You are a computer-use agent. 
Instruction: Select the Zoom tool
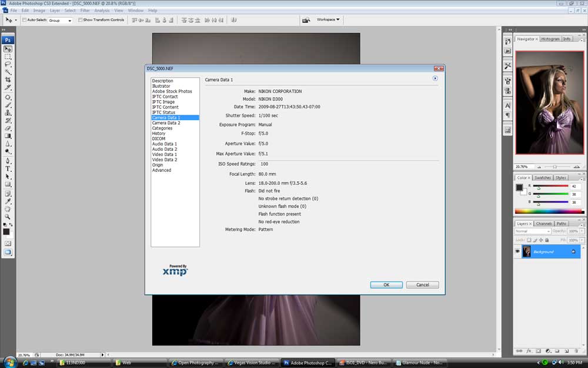point(8,217)
